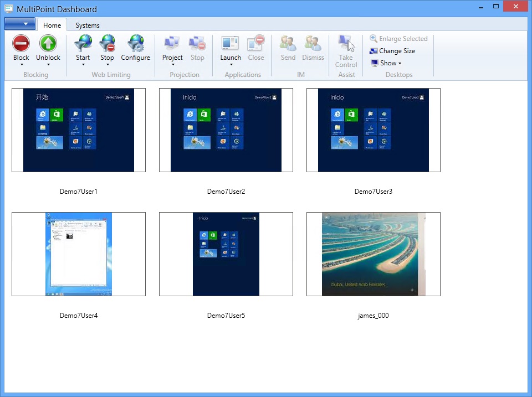Click the Take Control assist icon
Viewport: 532px width, 397px height.
point(346,43)
